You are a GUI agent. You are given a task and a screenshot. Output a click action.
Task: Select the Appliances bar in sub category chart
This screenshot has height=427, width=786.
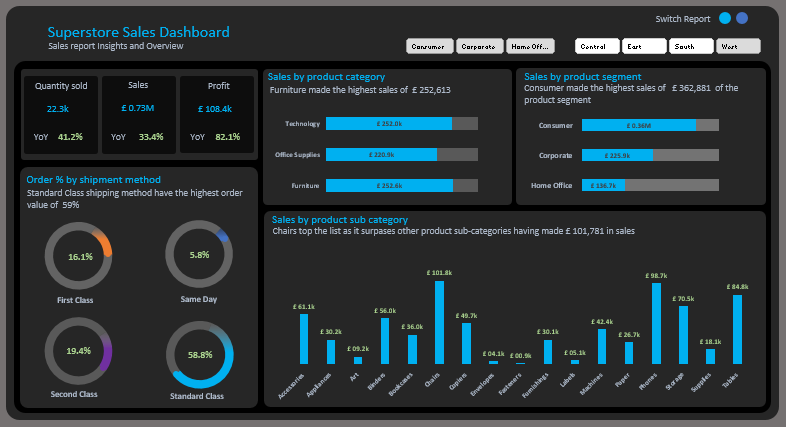coord(331,352)
